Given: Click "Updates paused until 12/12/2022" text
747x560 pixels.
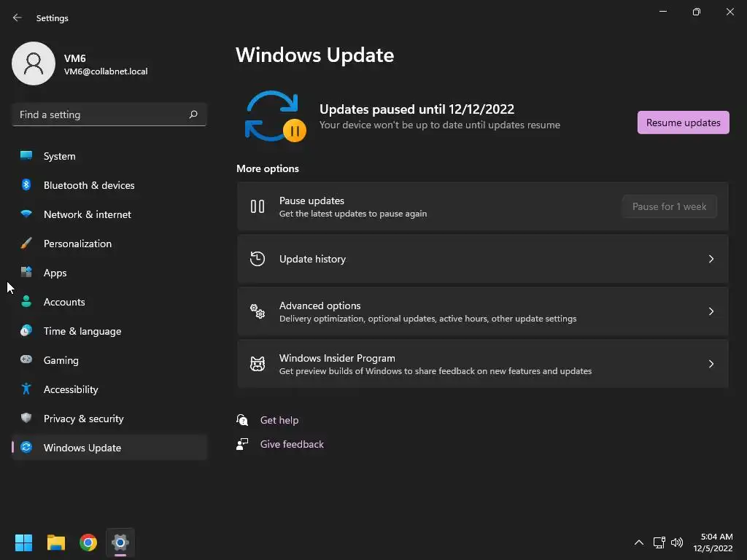Looking at the screenshot, I should point(417,109).
